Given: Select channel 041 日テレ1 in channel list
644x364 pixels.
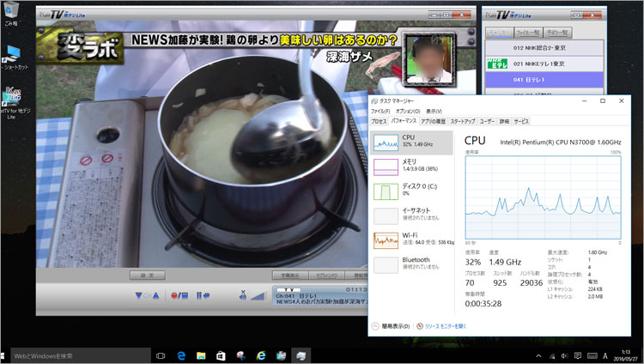Looking at the screenshot, I should click(x=544, y=80).
